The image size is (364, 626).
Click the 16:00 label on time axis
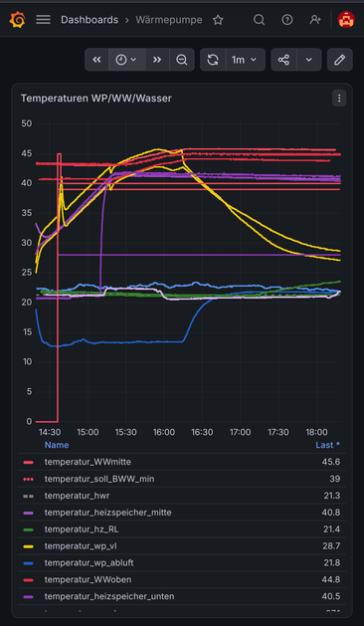tap(164, 432)
